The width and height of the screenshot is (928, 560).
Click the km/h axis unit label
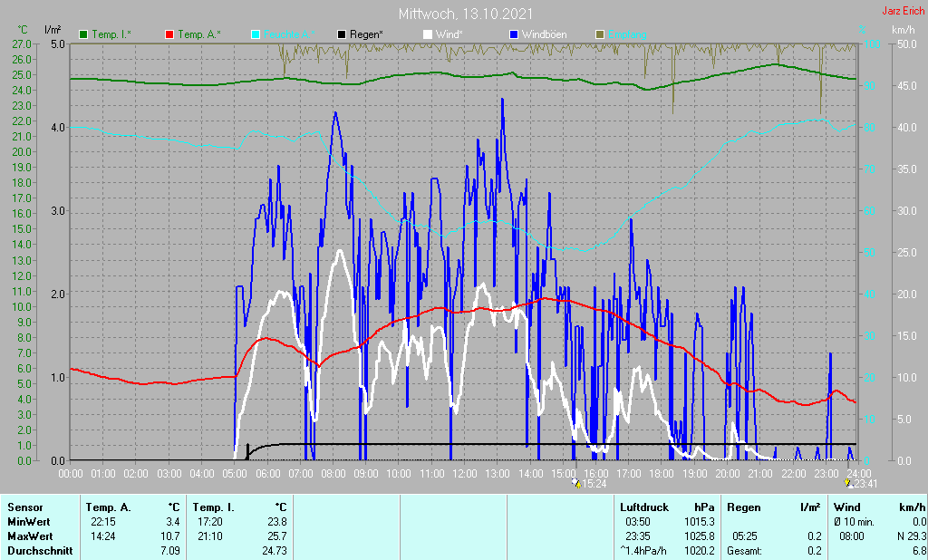pos(904,30)
